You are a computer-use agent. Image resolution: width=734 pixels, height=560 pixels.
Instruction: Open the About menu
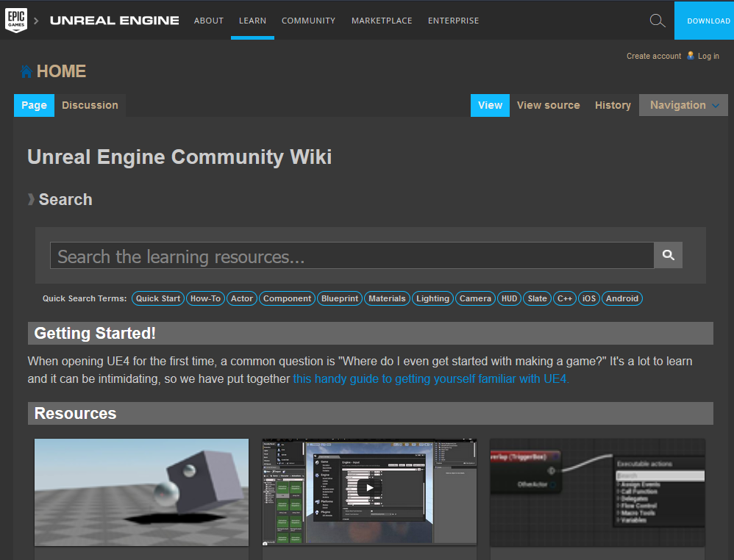209,21
